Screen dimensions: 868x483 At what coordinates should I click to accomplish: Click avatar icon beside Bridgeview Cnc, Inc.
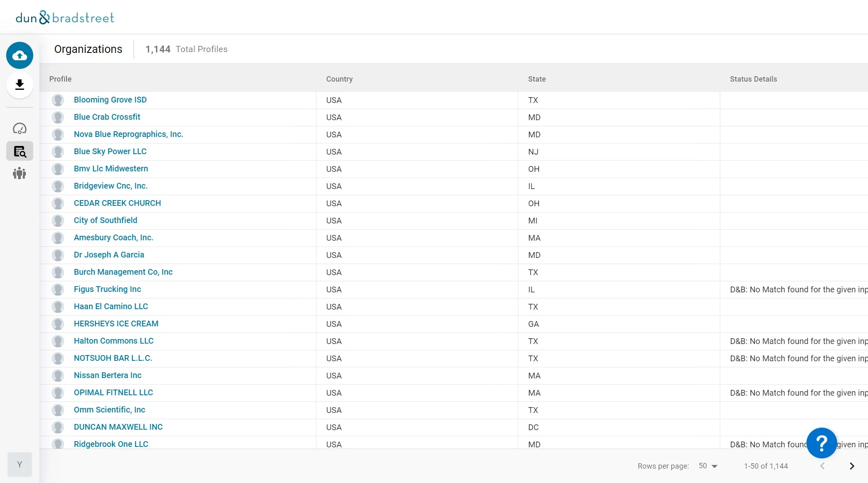tap(58, 186)
